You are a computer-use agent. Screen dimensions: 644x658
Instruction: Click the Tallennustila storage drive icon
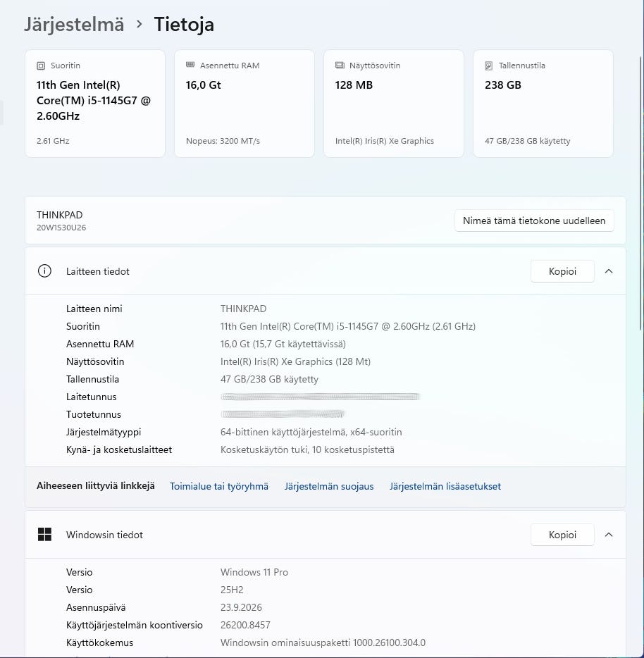[489, 66]
